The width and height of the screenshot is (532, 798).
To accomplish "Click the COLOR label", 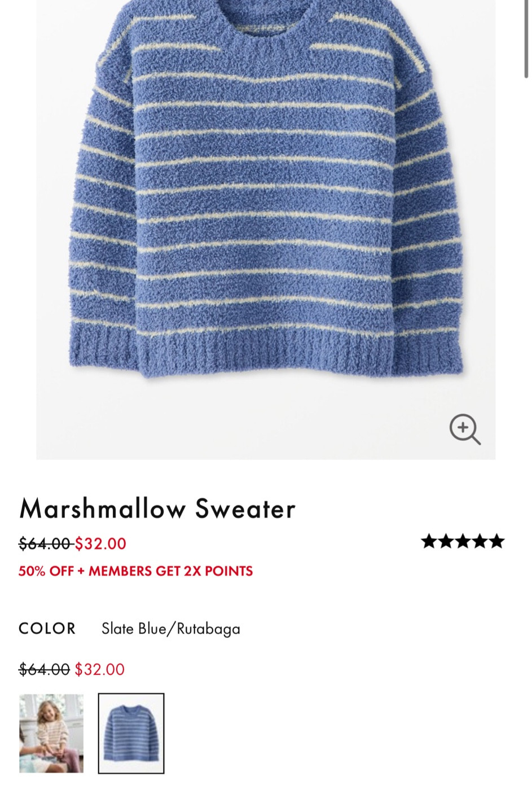I will point(47,629).
